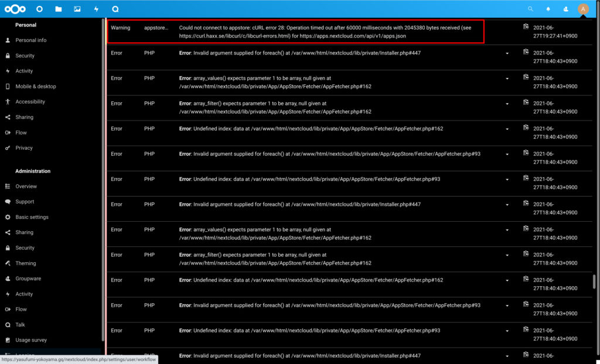Expand second array_values() error details
This screenshot has height=364, width=600.
[x=507, y=230]
